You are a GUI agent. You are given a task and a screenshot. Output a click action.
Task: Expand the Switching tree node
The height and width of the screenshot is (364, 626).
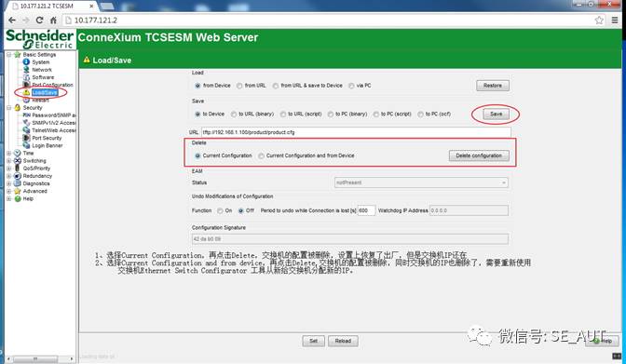[x=8, y=160]
